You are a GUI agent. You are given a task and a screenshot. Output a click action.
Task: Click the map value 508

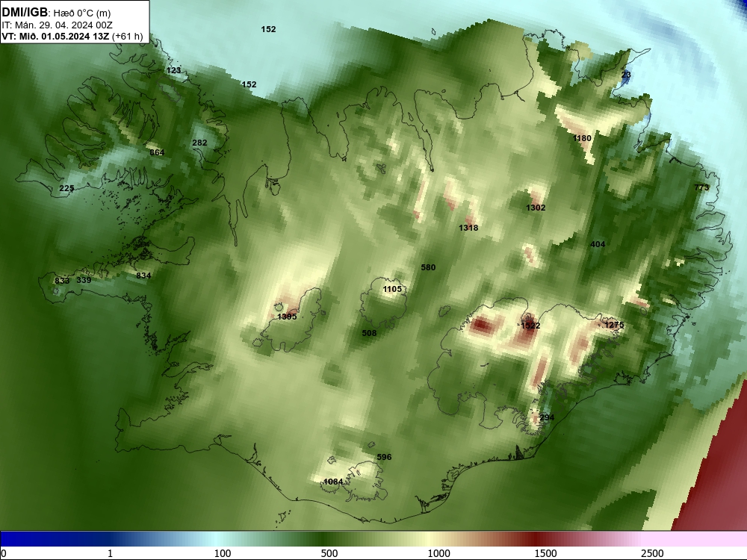coord(369,333)
